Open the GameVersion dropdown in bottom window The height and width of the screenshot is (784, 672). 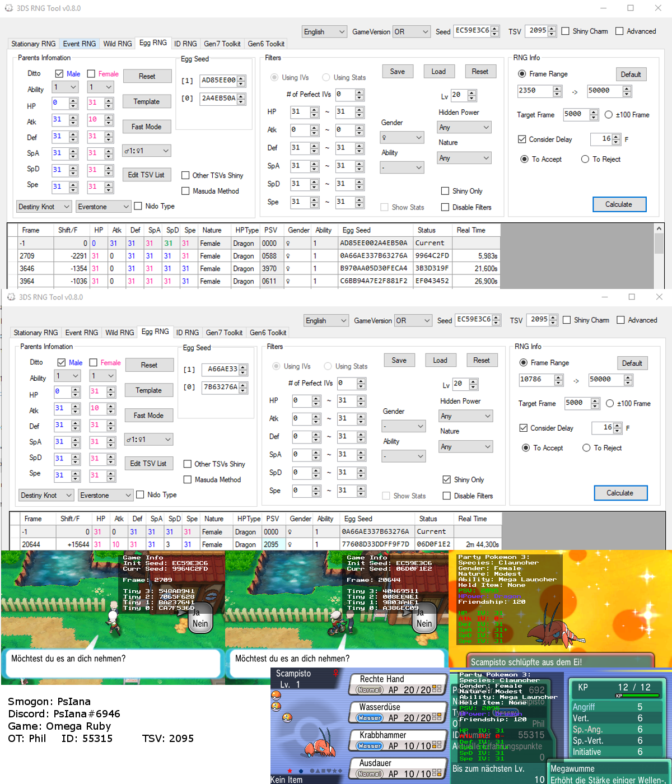point(413,321)
